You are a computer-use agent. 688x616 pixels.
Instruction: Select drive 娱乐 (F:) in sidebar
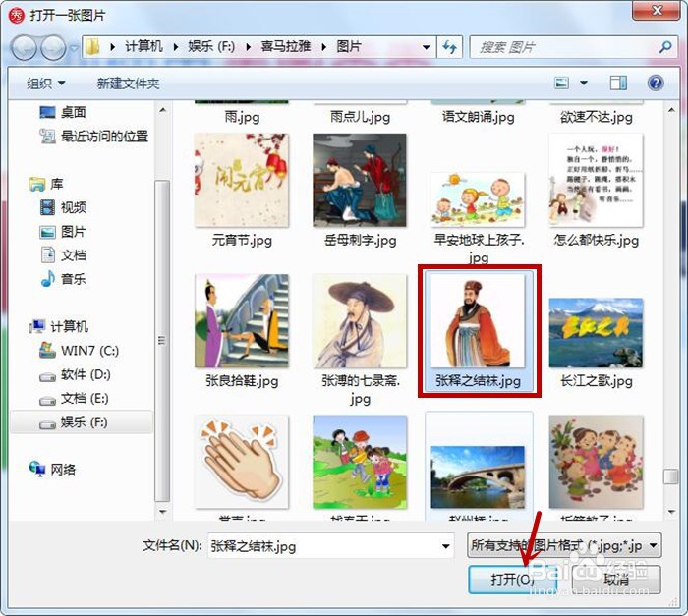pyautogui.click(x=82, y=422)
